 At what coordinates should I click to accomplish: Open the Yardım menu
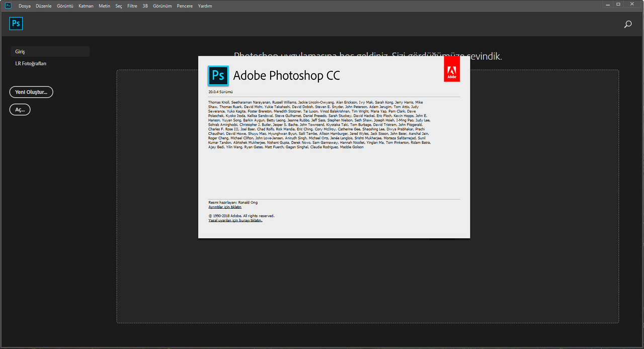[205, 6]
